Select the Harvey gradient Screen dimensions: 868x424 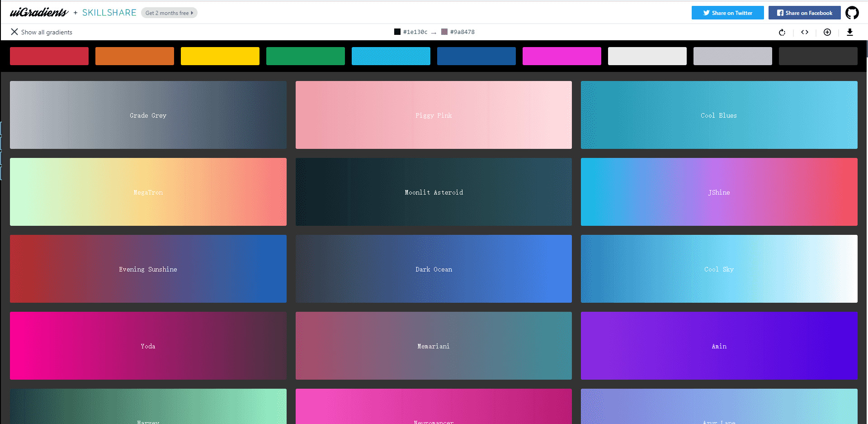(148, 406)
